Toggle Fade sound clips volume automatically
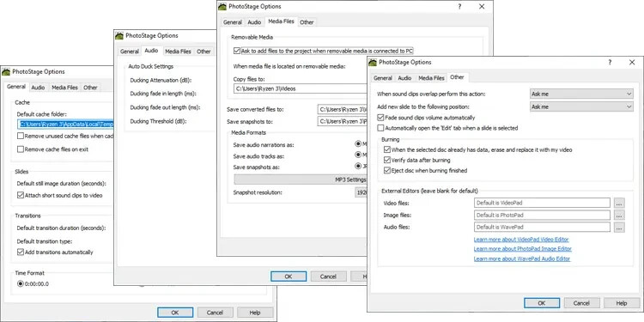 pyautogui.click(x=380, y=118)
